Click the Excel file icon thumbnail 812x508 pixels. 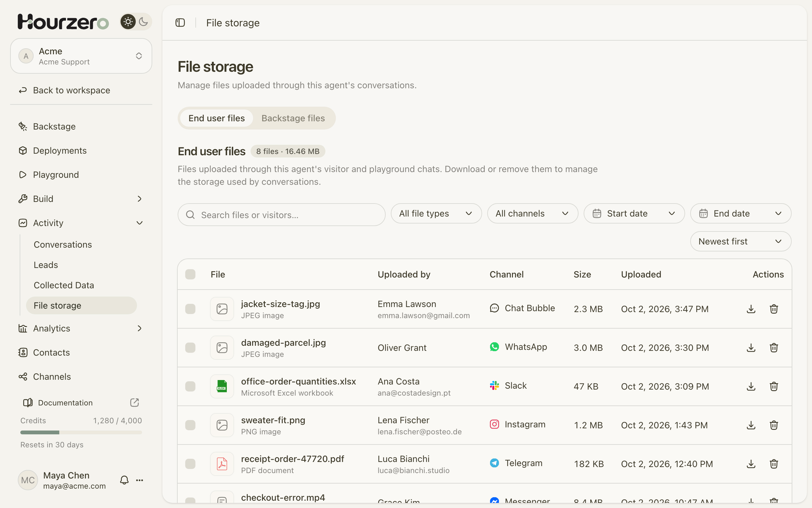point(222,386)
